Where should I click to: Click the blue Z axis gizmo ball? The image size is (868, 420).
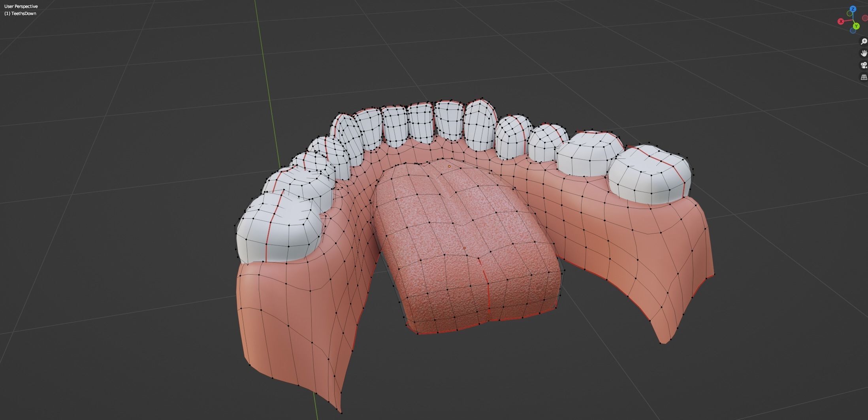853,9
